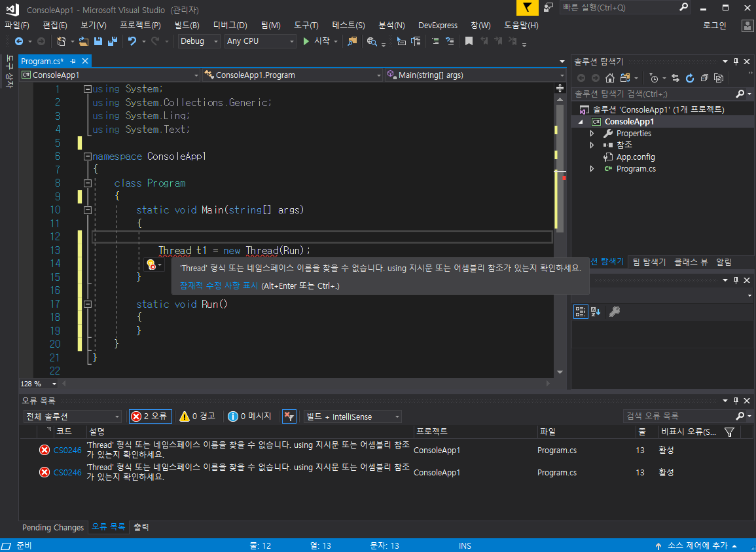Clear the error list filter icon

[289, 416]
